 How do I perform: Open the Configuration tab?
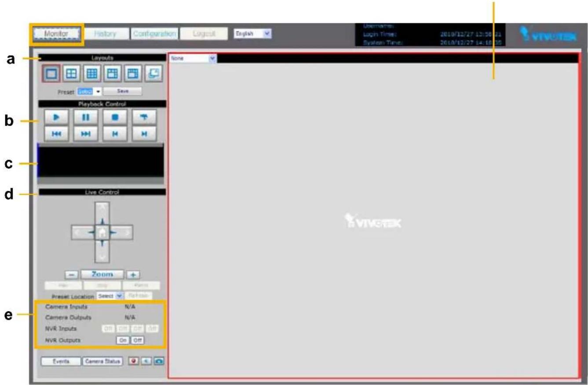point(154,34)
